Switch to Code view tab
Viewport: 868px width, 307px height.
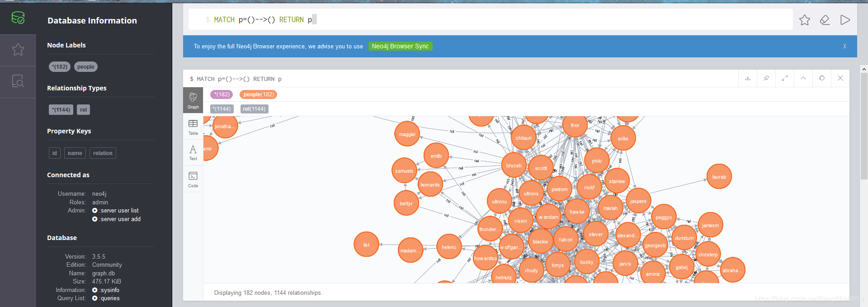193,179
